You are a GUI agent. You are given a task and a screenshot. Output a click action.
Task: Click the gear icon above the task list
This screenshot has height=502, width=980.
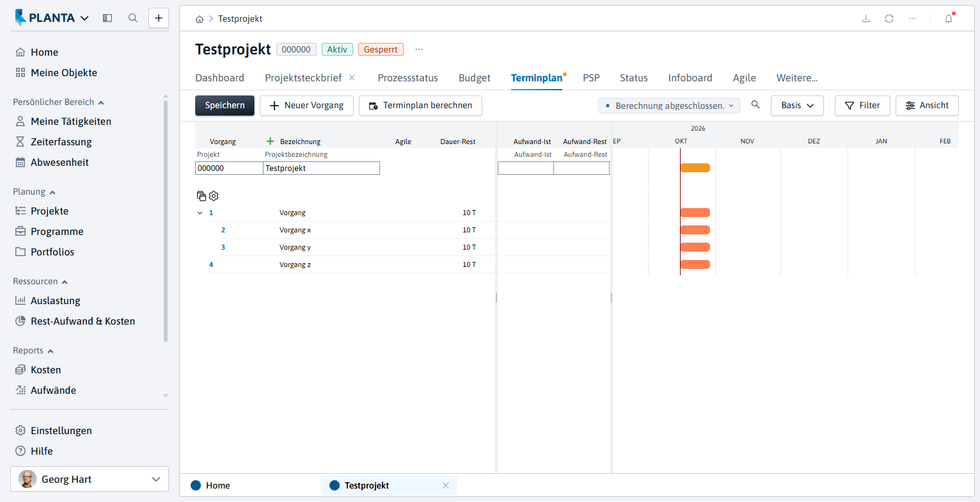214,196
